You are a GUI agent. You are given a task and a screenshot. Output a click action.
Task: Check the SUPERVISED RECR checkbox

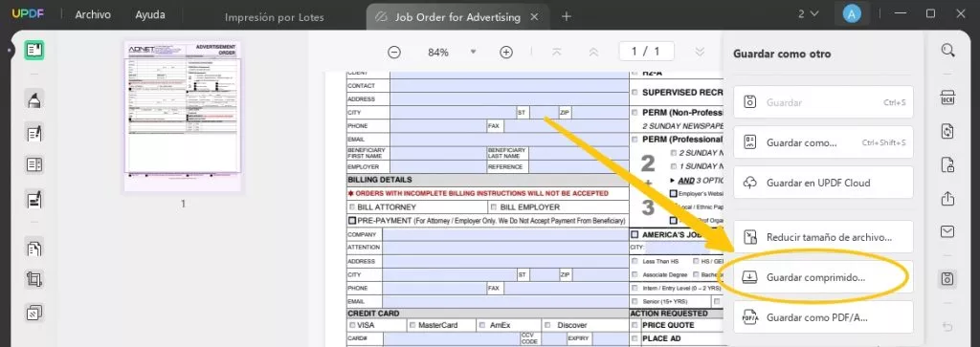coord(635,92)
